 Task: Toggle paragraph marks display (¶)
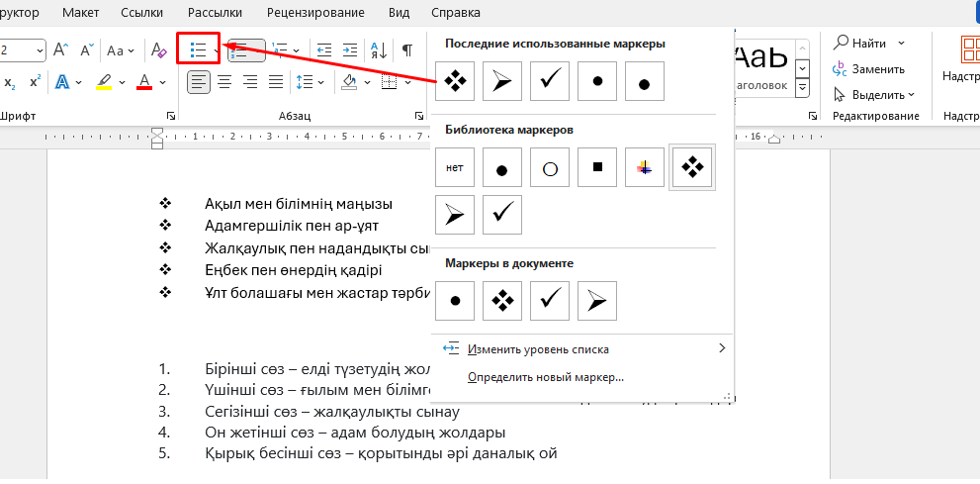click(x=406, y=49)
